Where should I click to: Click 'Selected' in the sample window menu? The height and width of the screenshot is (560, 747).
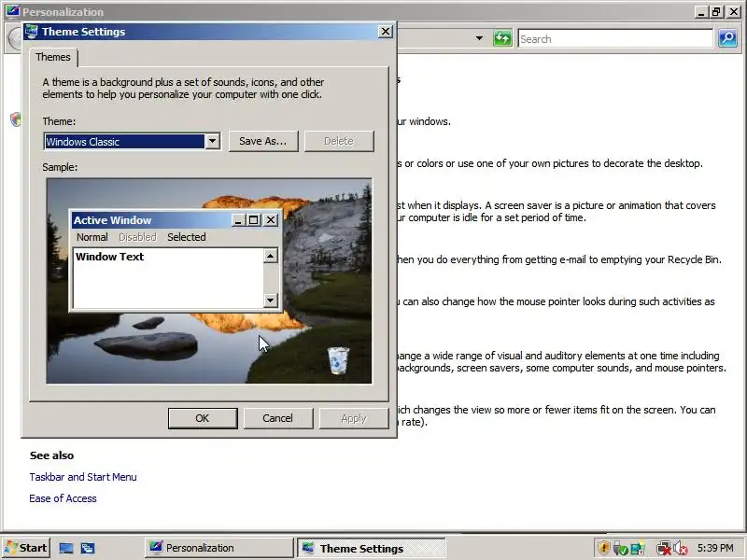pos(186,237)
